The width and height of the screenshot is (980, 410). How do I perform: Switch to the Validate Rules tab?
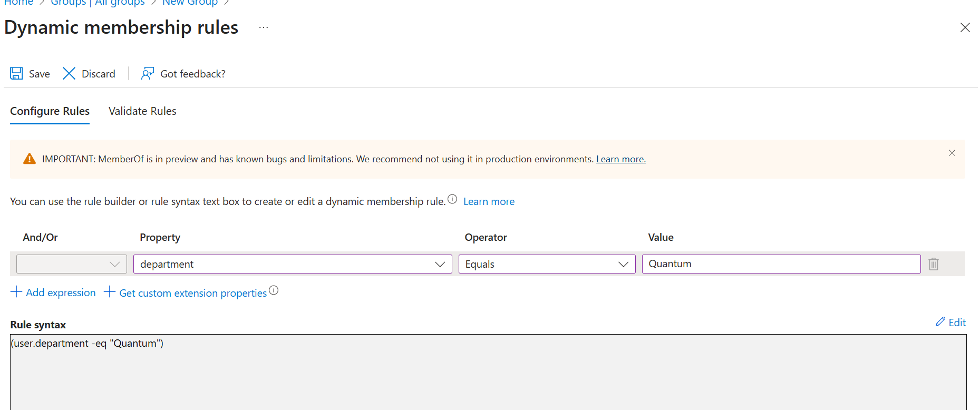pyautogui.click(x=142, y=111)
